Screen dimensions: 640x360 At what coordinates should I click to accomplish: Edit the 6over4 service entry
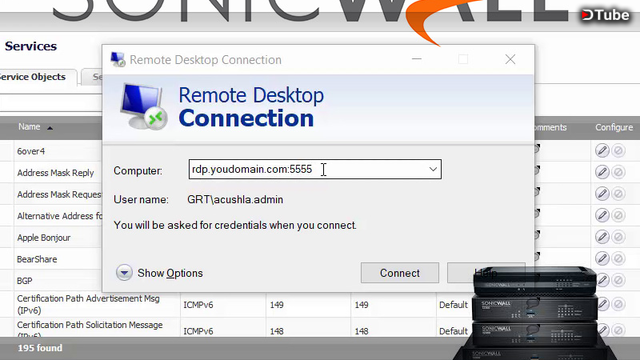point(602,151)
